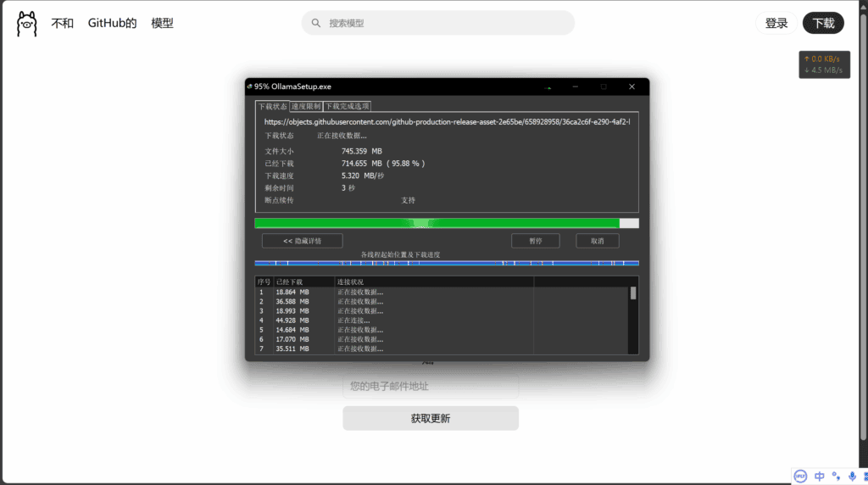Open the GitHub link in navigation
The width and height of the screenshot is (868, 485).
pyautogui.click(x=112, y=24)
